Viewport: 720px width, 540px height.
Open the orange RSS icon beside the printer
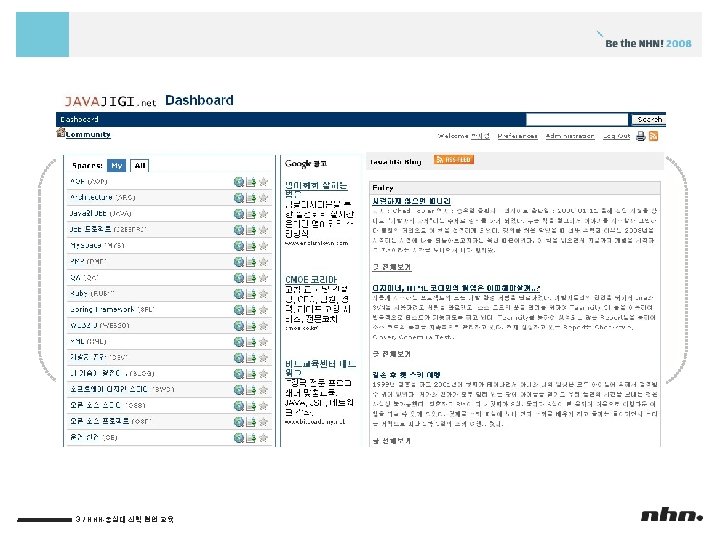click(653, 136)
